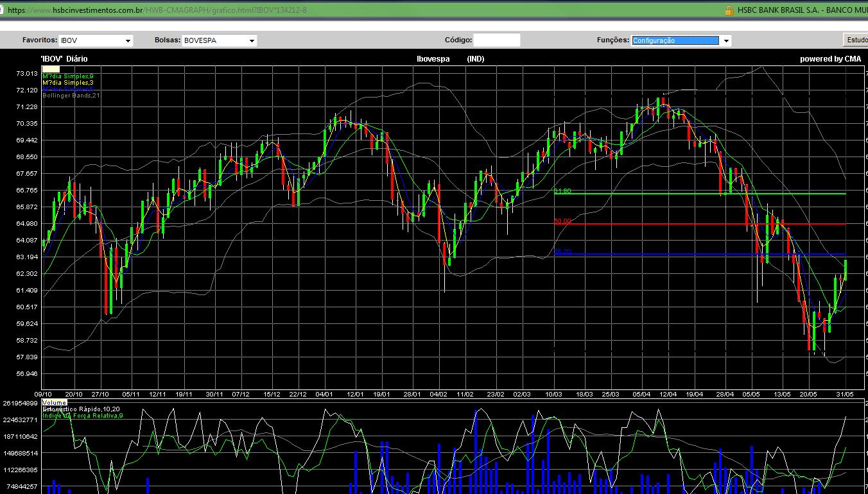Click the Código input field
This screenshot has width=868, height=494.
pos(496,40)
